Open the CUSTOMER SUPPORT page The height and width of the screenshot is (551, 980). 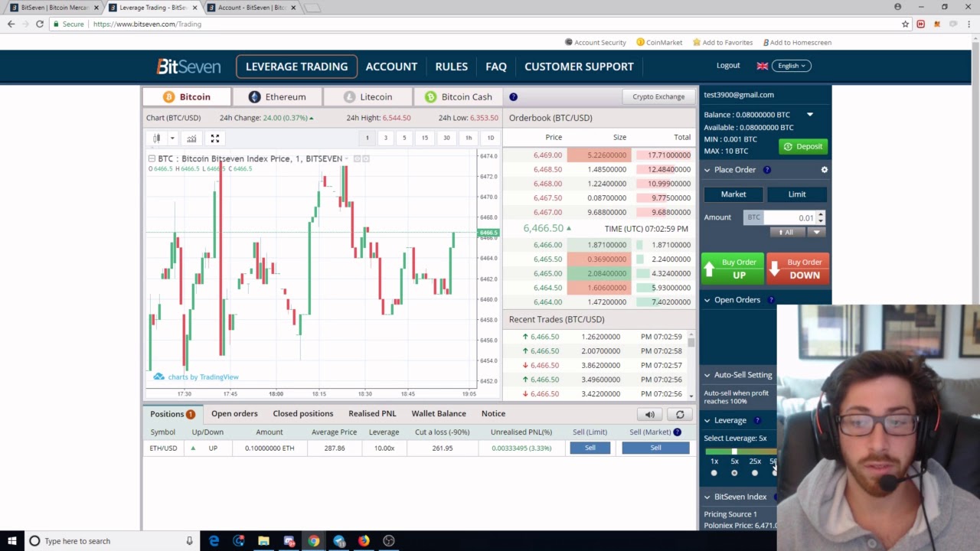coord(579,67)
